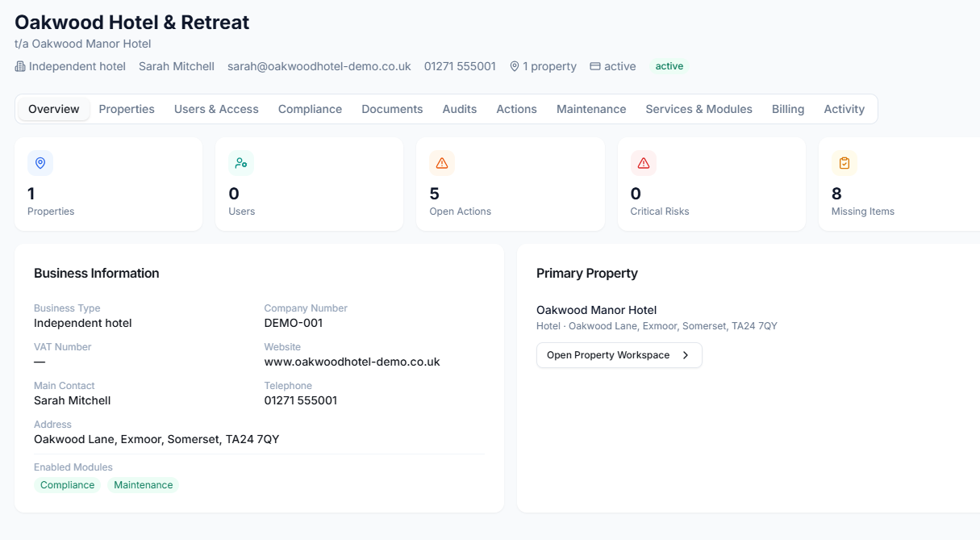Open the Activity tab

pos(844,109)
